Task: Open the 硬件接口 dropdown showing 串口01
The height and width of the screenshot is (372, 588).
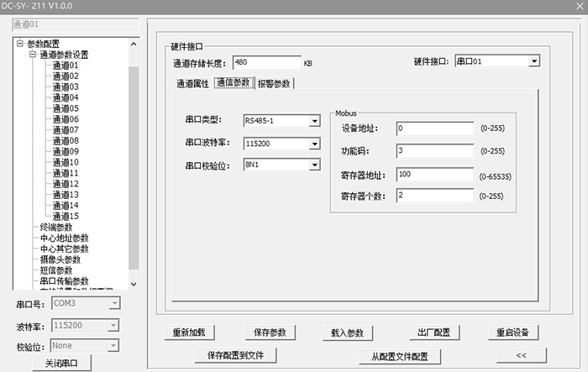Action: 533,61
